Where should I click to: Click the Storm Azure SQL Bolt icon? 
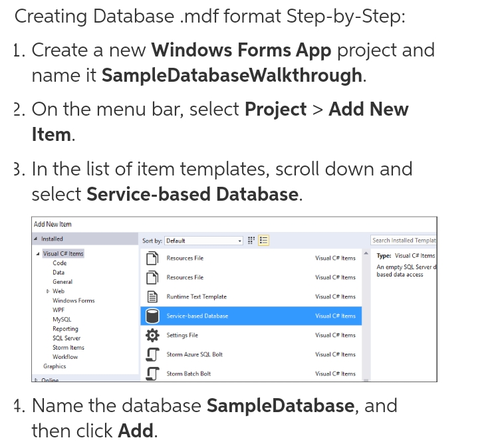click(152, 354)
